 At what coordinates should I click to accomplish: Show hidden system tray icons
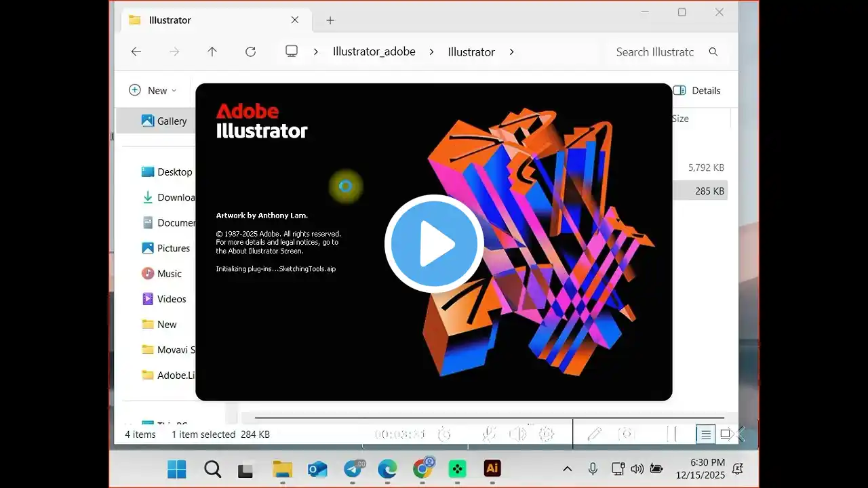(568, 468)
